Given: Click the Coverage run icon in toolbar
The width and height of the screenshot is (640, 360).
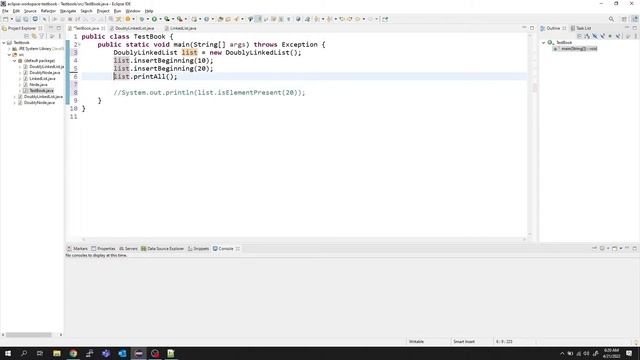Looking at the screenshot, I should click(167, 19).
